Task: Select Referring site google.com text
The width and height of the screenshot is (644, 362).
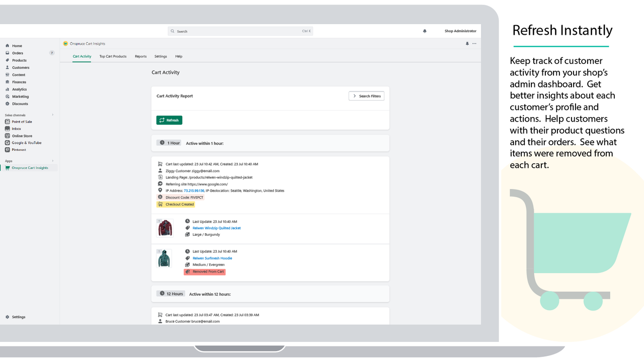Action: [197, 185]
